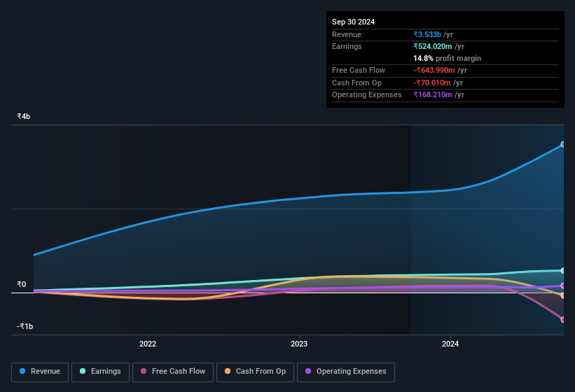Click the 2023 x-axis label
The width and height of the screenshot is (575, 392).
tap(299, 344)
